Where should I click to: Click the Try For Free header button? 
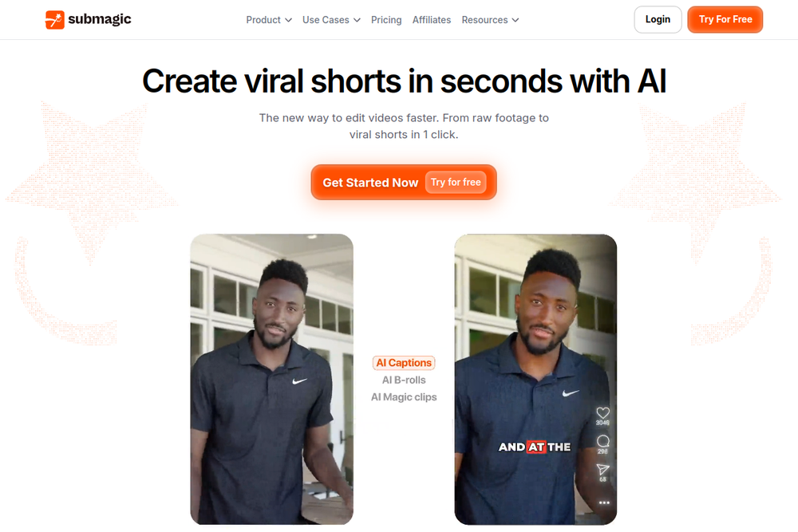pyautogui.click(x=725, y=19)
